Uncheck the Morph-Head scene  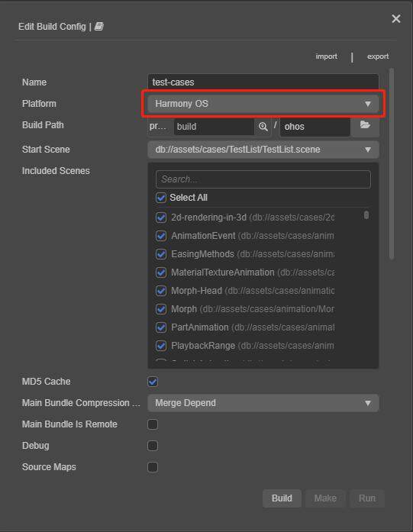[x=161, y=291]
